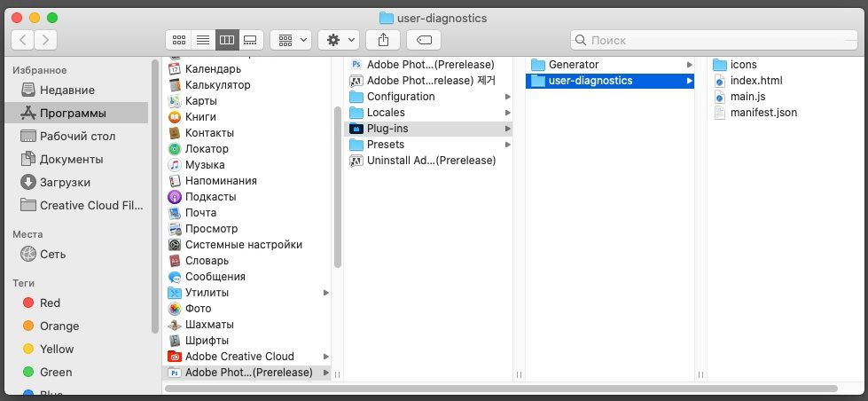Select the Сообщения app icon
The width and height of the screenshot is (868, 401).
(x=175, y=277)
